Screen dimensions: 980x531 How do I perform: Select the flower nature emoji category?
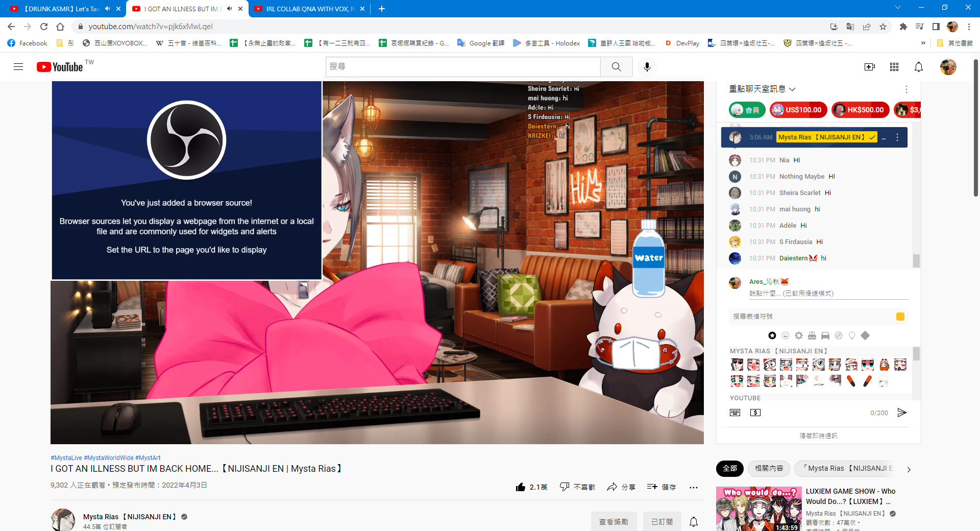pos(799,335)
